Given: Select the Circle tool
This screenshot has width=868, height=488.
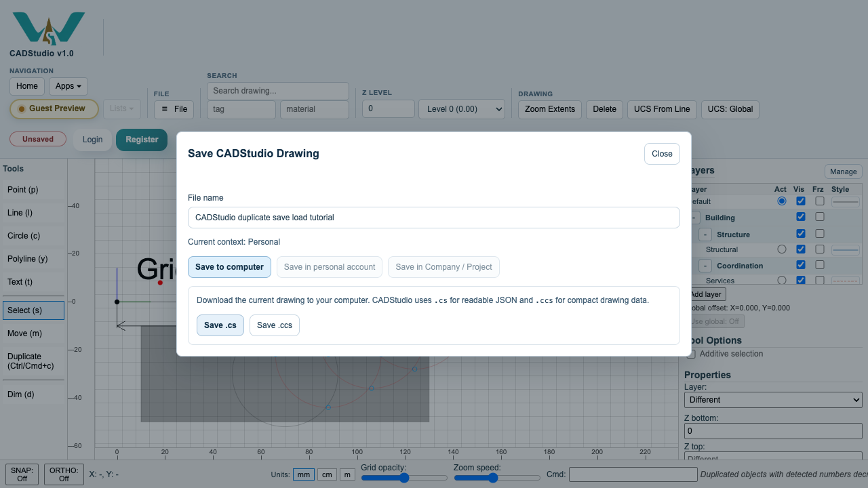Looking at the screenshot, I should 33,236.
